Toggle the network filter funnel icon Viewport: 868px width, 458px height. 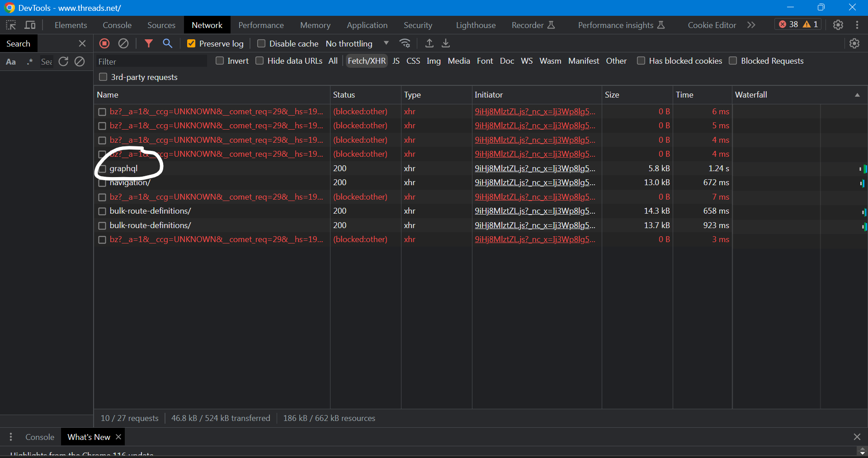point(148,43)
